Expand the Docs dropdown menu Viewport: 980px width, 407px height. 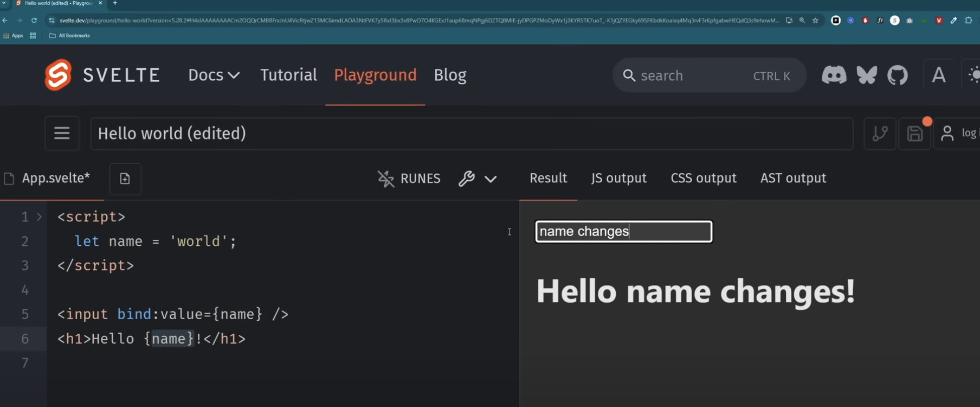click(x=214, y=75)
